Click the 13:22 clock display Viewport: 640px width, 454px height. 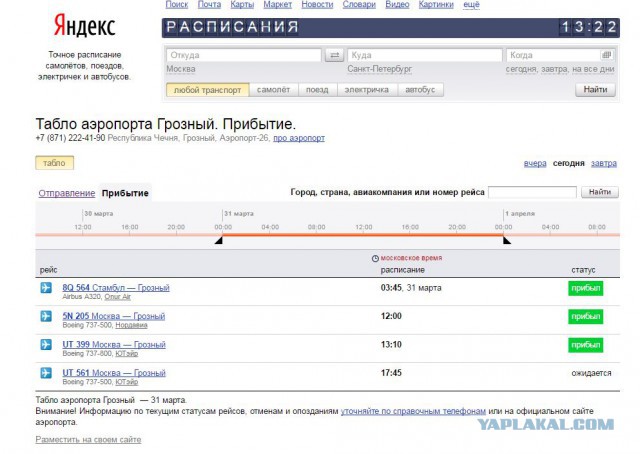(x=588, y=27)
